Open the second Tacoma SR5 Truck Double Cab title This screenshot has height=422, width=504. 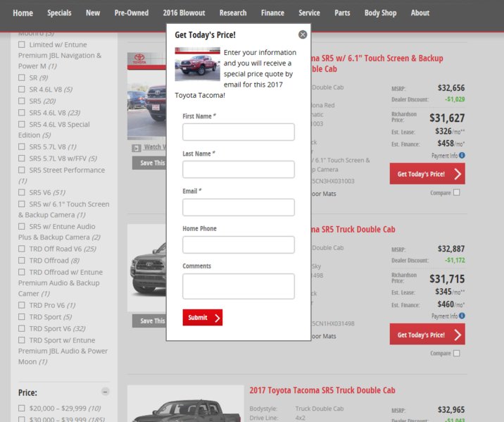353,230
